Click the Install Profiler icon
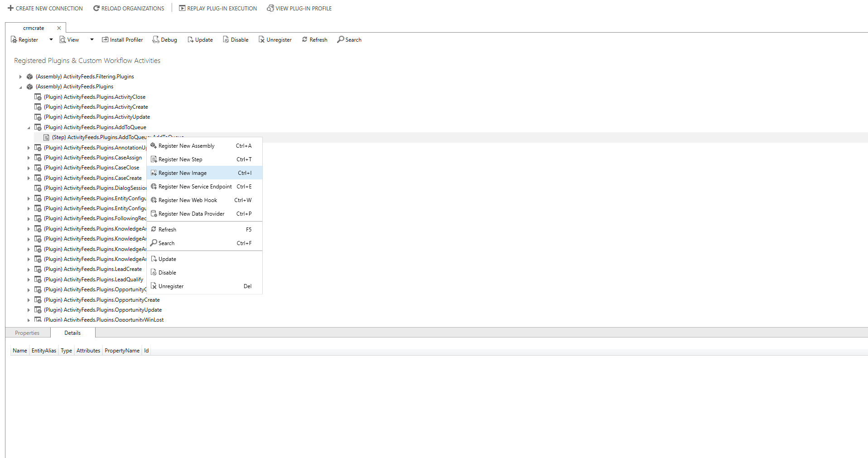This screenshot has width=868, height=458. pos(105,39)
